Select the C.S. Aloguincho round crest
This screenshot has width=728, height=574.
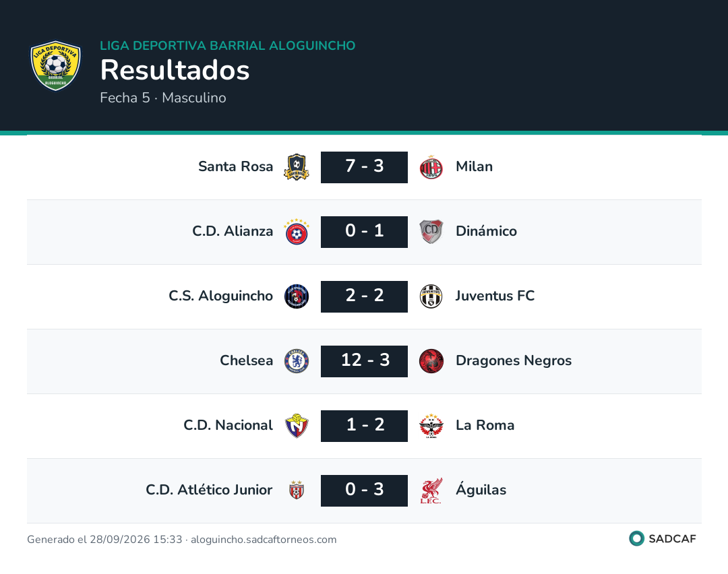(296, 296)
